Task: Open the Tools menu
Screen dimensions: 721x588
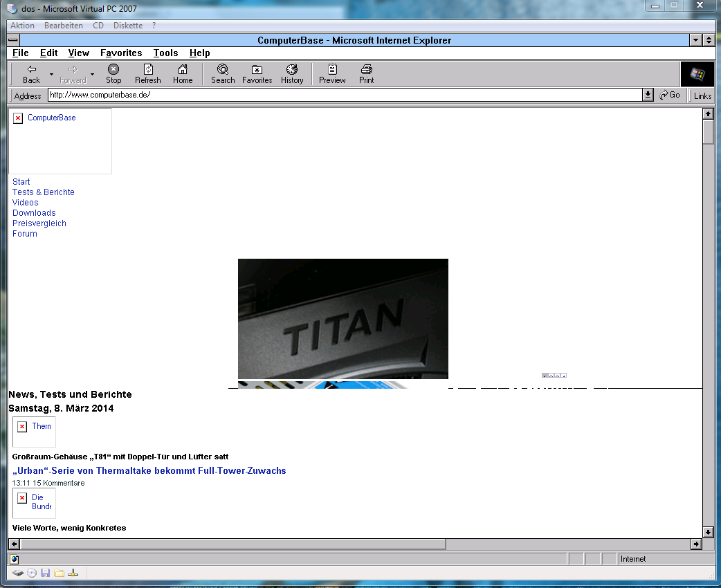Action: [165, 53]
